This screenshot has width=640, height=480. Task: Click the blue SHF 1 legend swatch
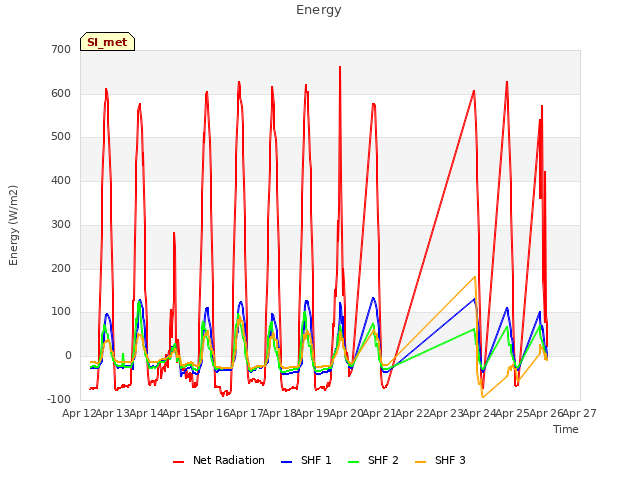pos(287,462)
